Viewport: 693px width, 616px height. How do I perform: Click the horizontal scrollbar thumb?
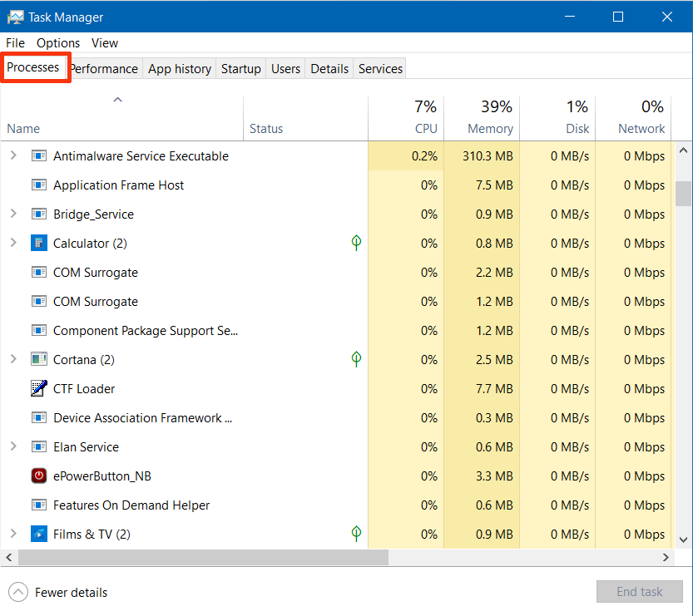[203, 557]
